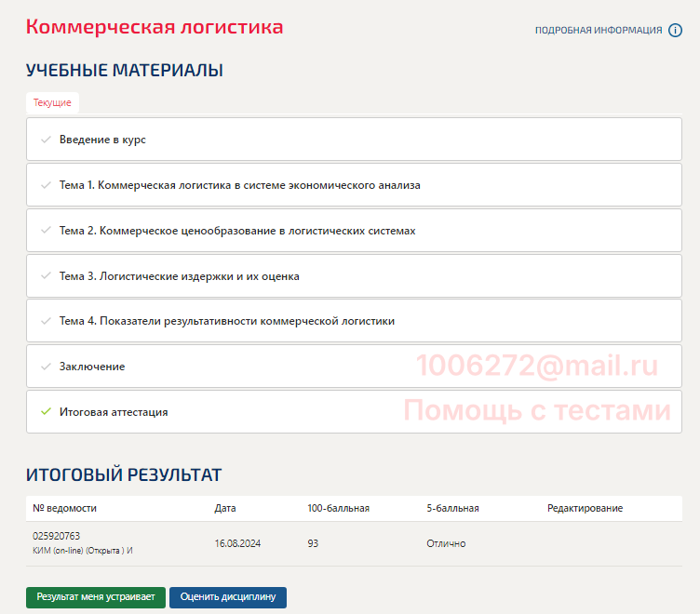Select record number 025920763 in results table
The width and height of the screenshot is (700, 614).
57,536
